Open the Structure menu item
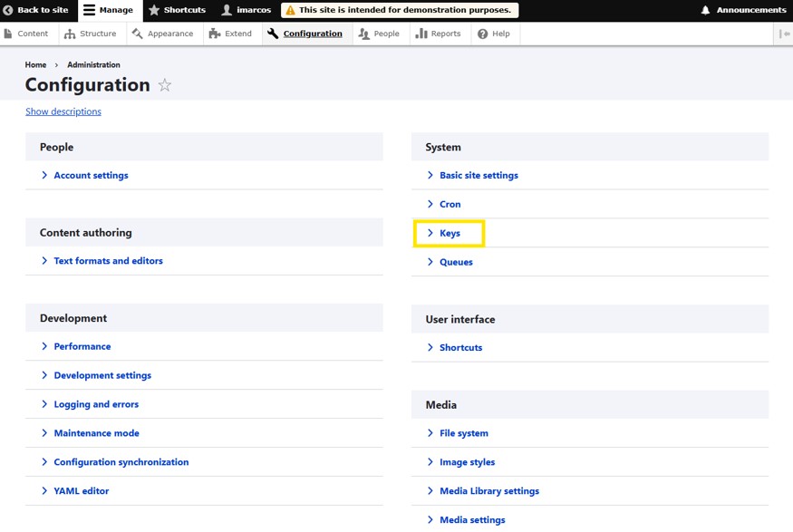 click(90, 34)
